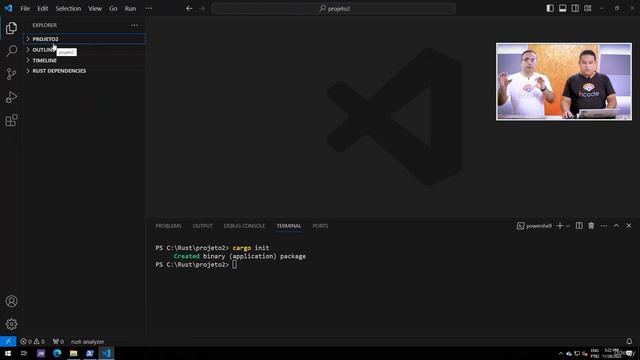Expand the TIMELINE section
640x360 pixels.
(x=84, y=60)
